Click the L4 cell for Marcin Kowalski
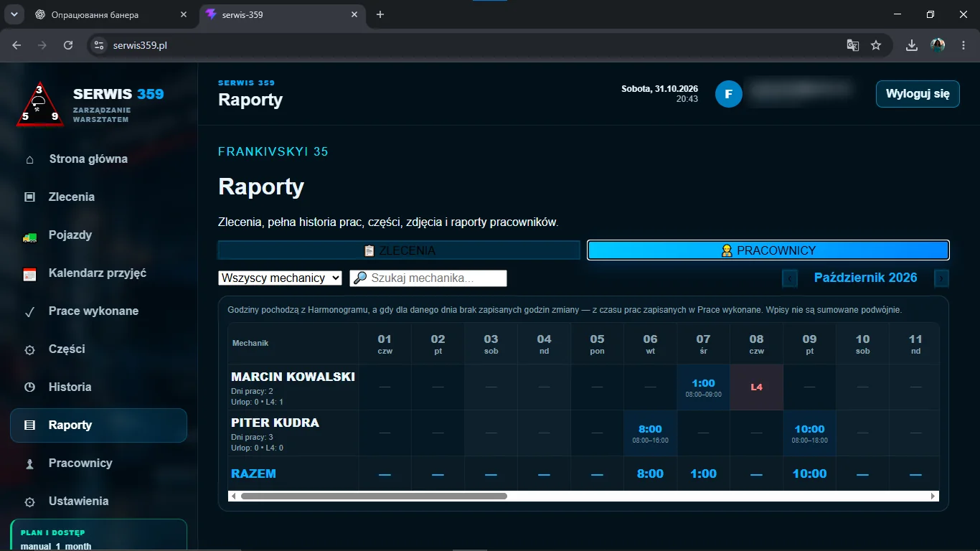Image resolution: width=980 pixels, height=551 pixels. [756, 387]
